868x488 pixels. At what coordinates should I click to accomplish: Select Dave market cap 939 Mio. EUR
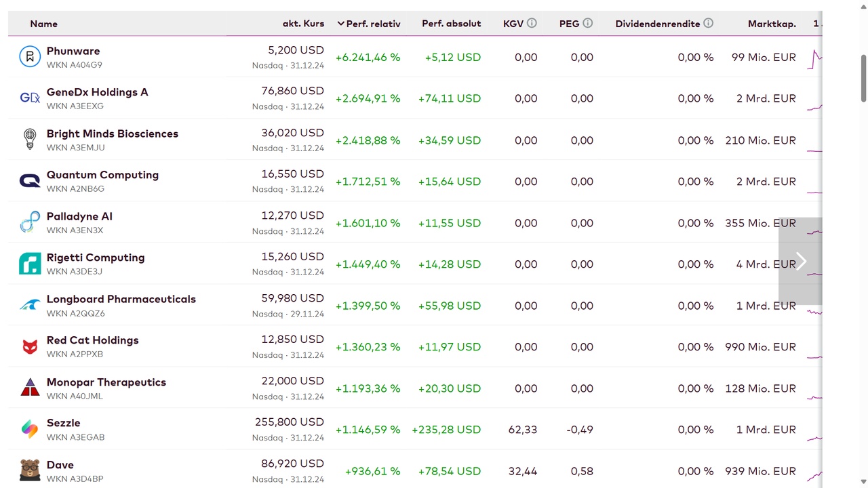pos(760,471)
